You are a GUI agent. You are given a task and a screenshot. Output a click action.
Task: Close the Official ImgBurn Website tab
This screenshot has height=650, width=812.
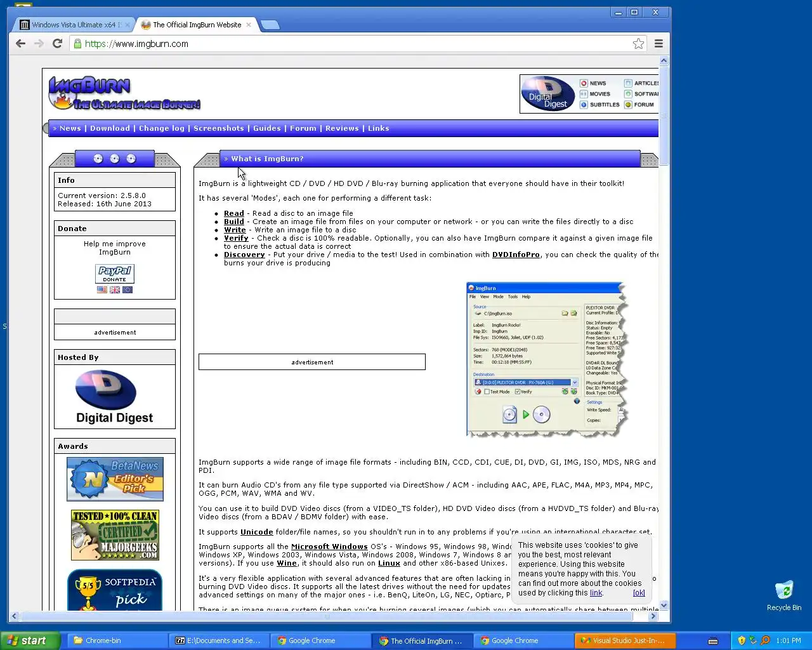click(249, 25)
